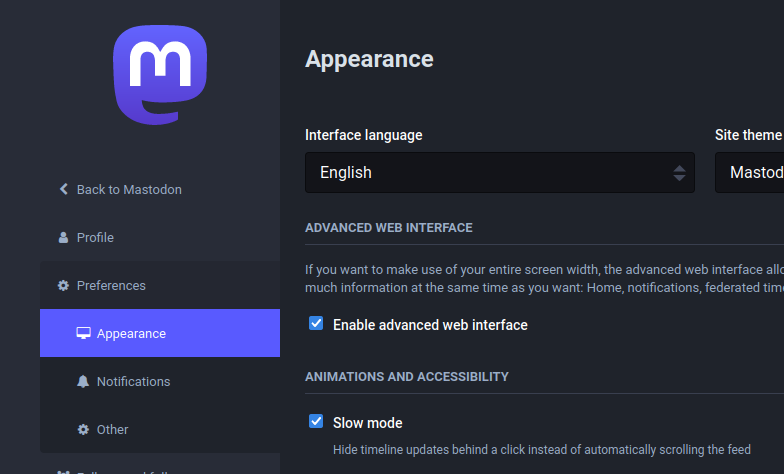This screenshot has height=474, width=784.
Task: Go to the Other preferences page
Action: pos(112,429)
